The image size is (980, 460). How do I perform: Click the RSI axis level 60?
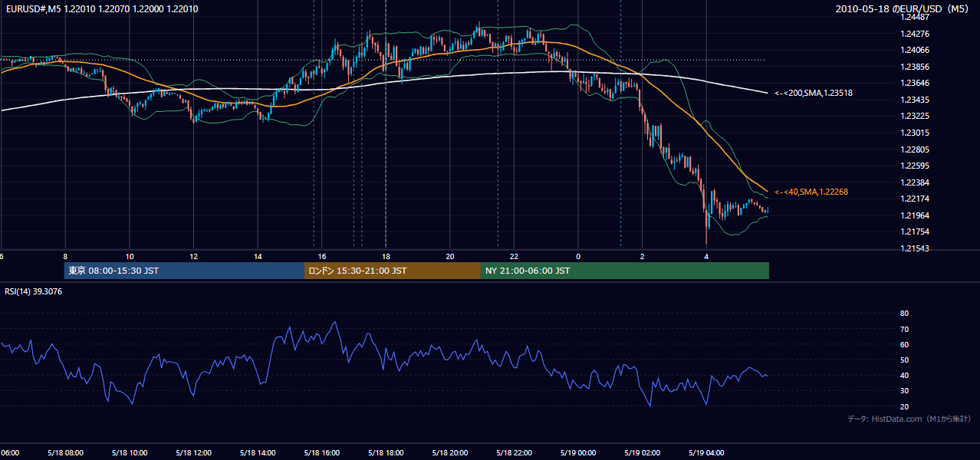[905, 344]
